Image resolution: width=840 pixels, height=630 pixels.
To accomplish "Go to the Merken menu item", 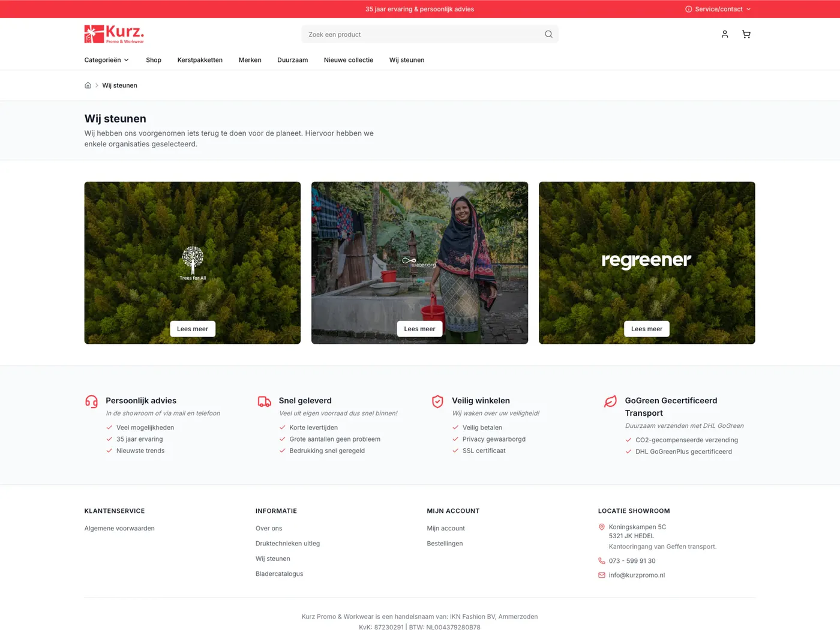I will [250, 60].
